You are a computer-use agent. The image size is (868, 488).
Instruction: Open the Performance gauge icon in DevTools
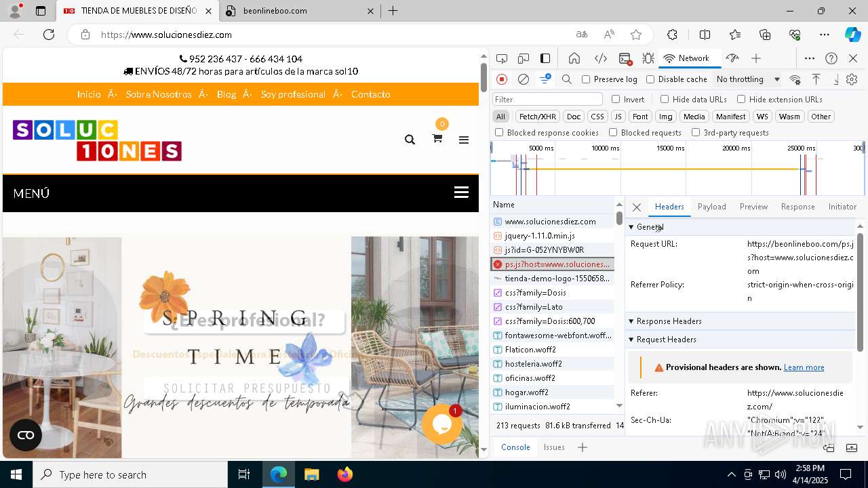click(732, 58)
